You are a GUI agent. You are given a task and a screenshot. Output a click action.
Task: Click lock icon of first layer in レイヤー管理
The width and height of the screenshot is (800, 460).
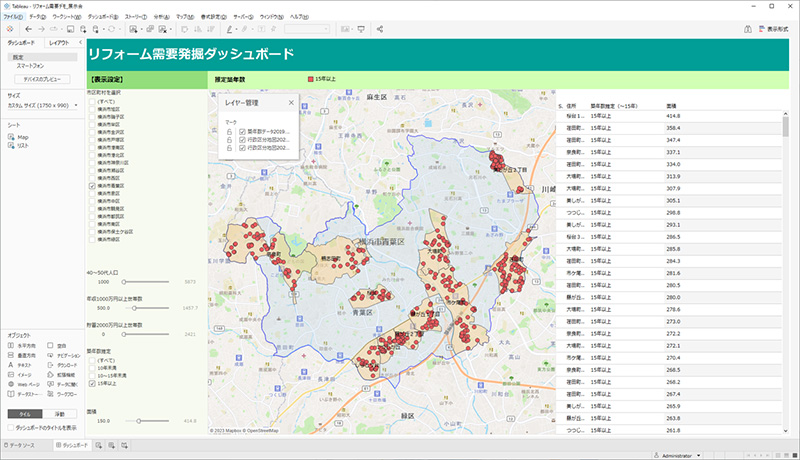point(230,132)
